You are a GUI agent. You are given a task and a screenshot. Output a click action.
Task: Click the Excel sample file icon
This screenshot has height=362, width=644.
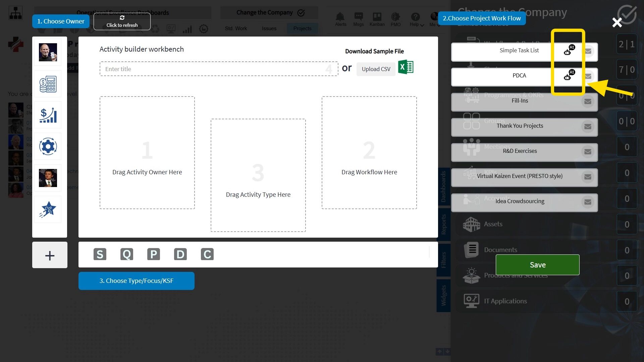[x=406, y=67]
